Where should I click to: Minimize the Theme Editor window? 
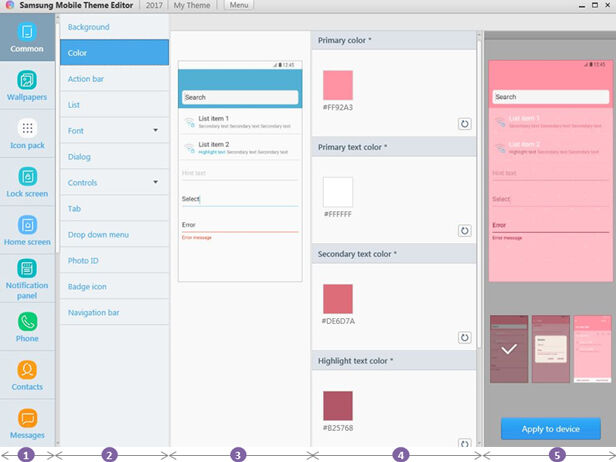(x=581, y=5)
